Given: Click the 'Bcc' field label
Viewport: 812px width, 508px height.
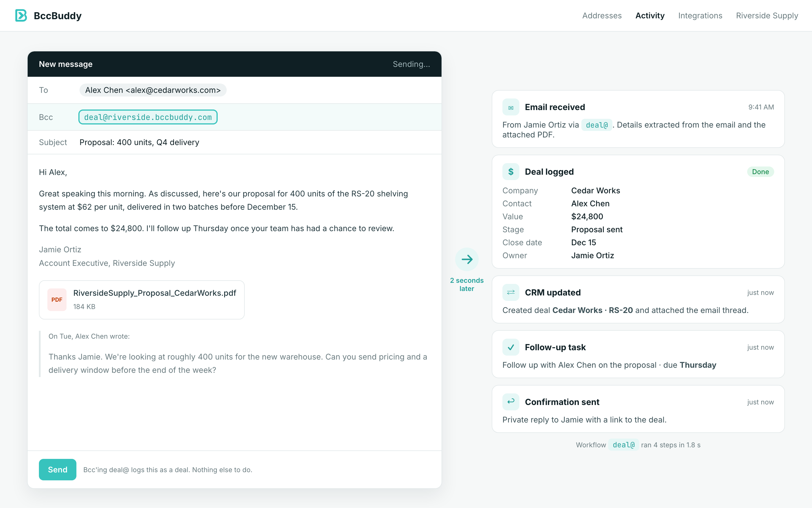Looking at the screenshot, I should pos(46,117).
